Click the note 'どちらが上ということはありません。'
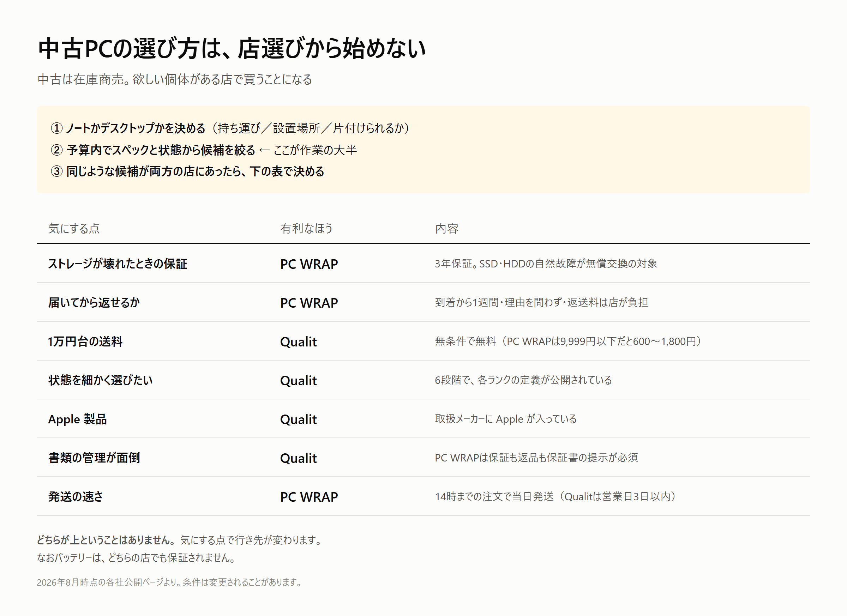 pos(106,540)
